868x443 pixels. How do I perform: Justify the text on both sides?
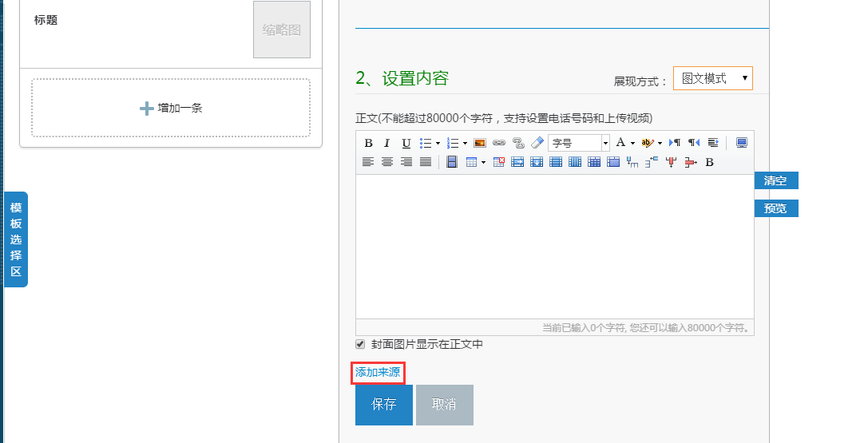(425, 162)
